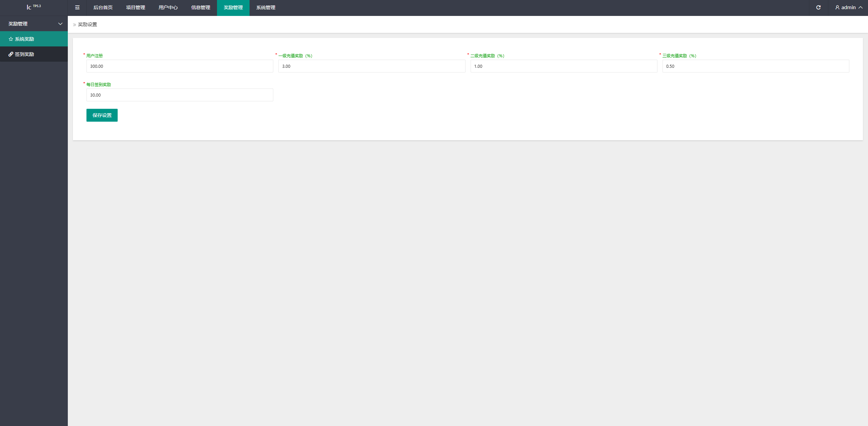Click the hamburger menu toggle icon
868x426 pixels.
[x=78, y=8]
